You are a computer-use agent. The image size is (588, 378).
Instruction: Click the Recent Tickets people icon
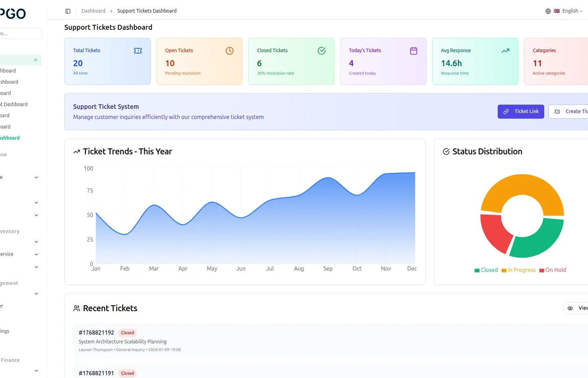click(x=76, y=308)
